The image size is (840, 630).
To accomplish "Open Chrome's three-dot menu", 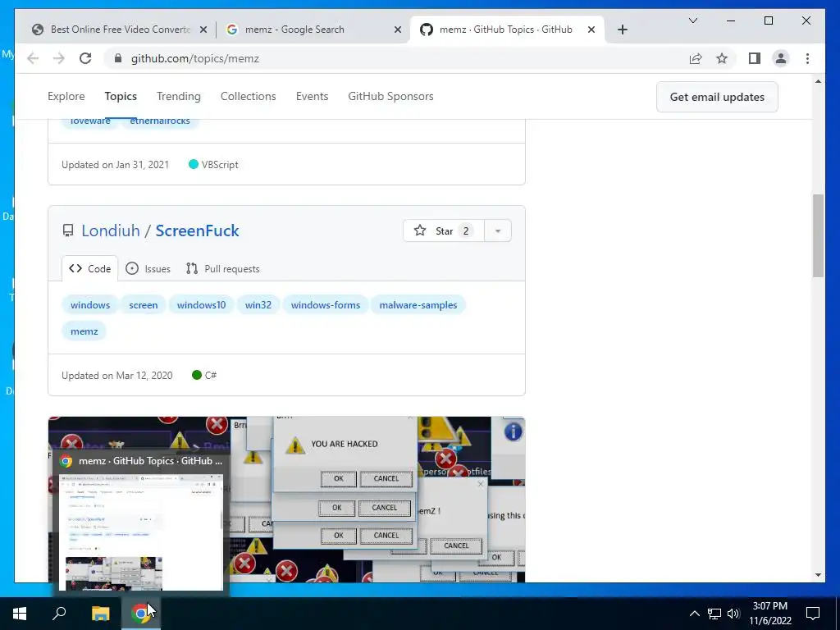I will pyautogui.click(x=807, y=58).
